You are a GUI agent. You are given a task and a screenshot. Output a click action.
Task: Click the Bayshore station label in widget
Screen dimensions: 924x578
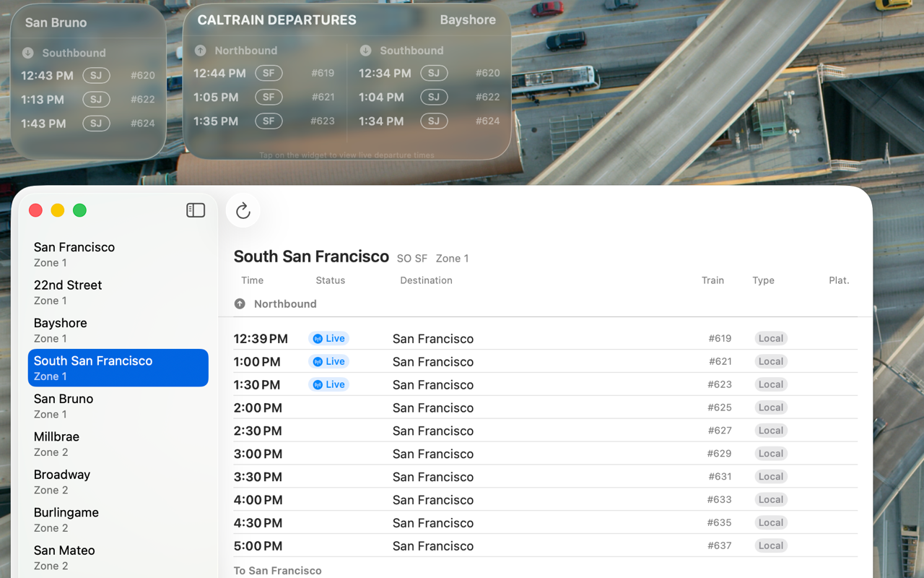click(x=468, y=20)
